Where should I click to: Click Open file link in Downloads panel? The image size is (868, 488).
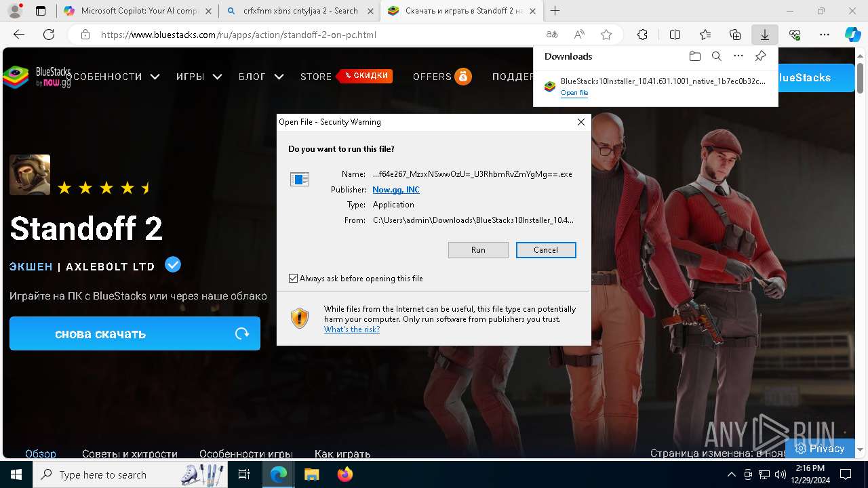574,93
